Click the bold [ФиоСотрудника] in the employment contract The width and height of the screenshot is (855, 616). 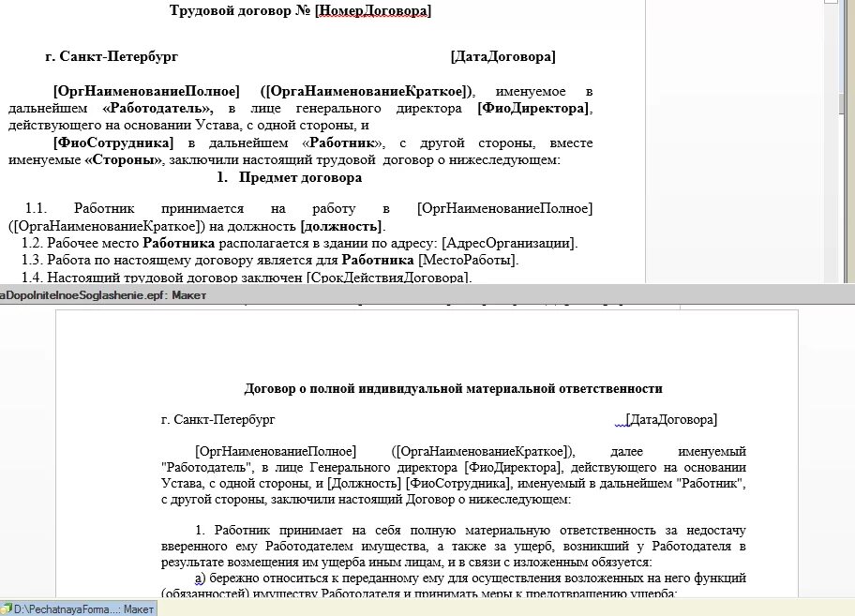coord(113,143)
